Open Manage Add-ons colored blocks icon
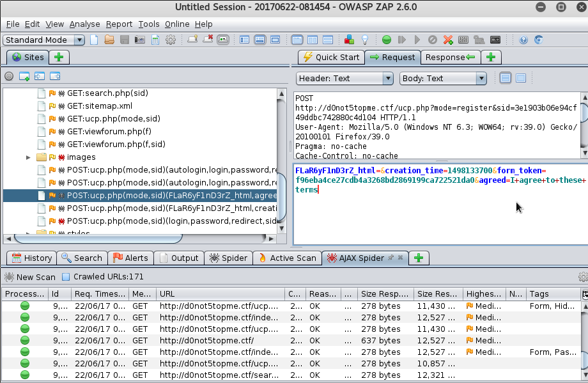 click(349, 40)
